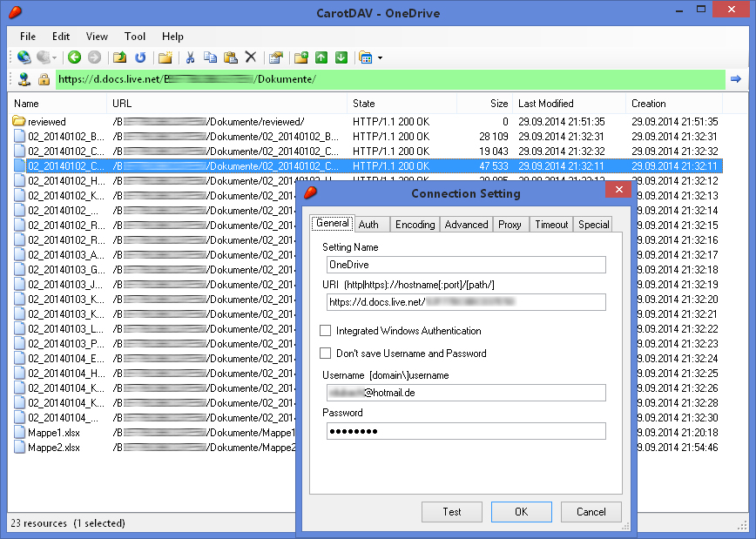Viewport: 756px width, 539px height.
Task: Select file 02_20140102_H... in the list
Action: coord(65,181)
